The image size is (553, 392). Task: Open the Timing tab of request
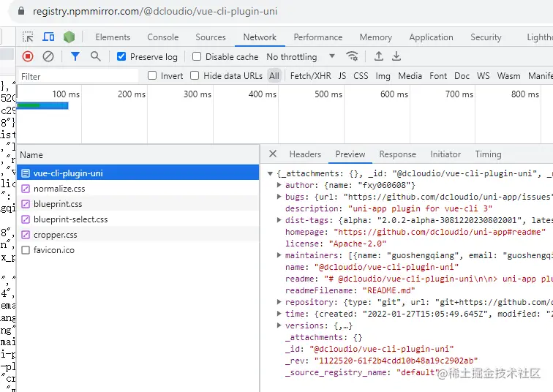[488, 154]
